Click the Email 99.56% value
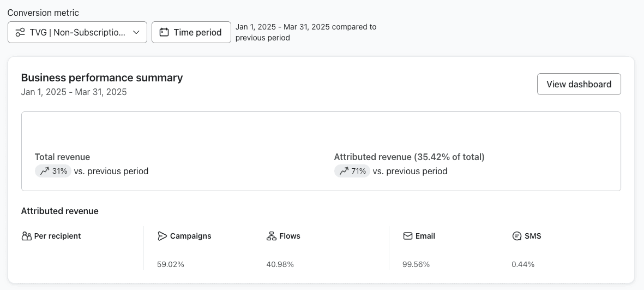The width and height of the screenshot is (644, 290). click(x=416, y=264)
